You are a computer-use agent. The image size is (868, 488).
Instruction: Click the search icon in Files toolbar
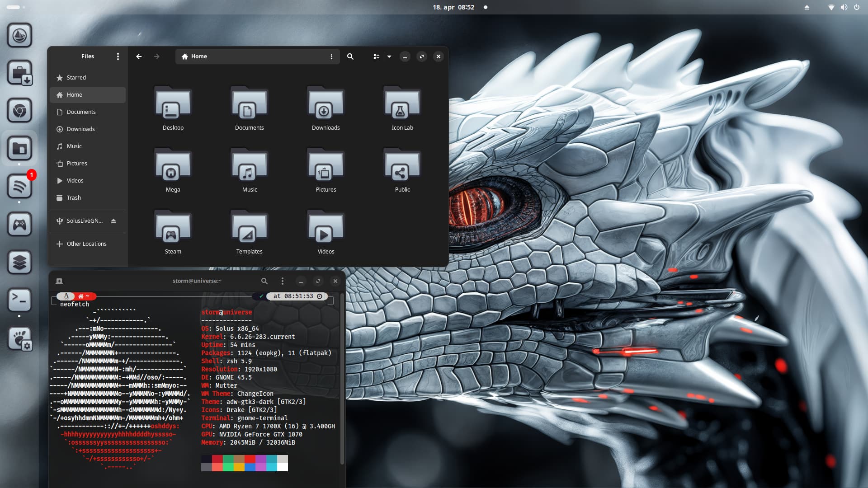tap(350, 56)
